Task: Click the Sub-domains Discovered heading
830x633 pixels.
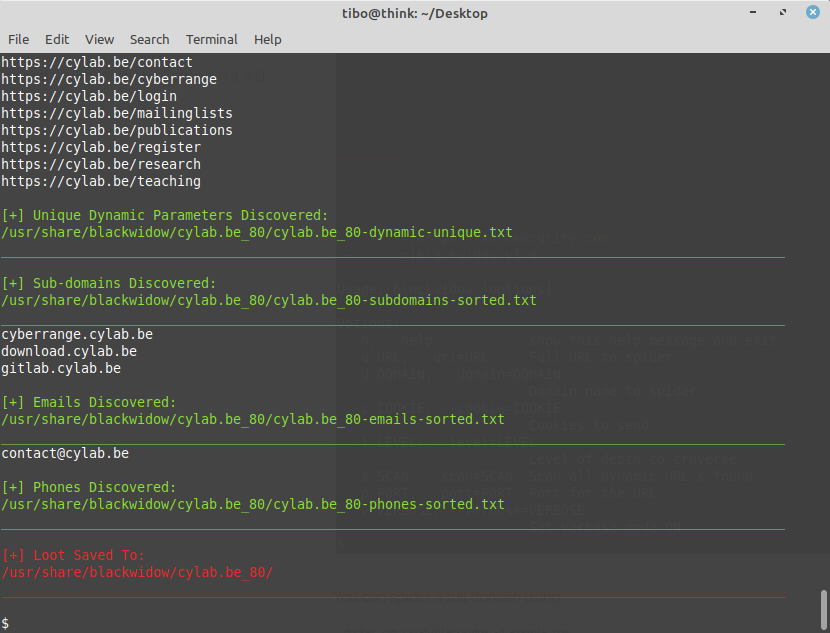Action: coord(109,283)
